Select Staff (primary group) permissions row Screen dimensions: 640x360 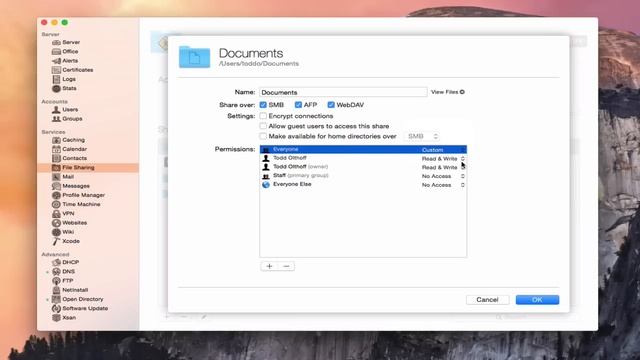[363, 176]
